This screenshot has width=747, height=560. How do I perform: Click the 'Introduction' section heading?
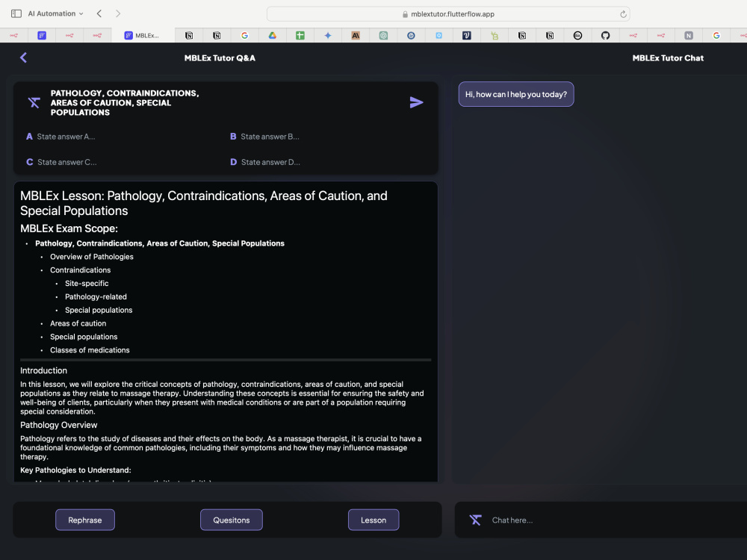coord(43,370)
